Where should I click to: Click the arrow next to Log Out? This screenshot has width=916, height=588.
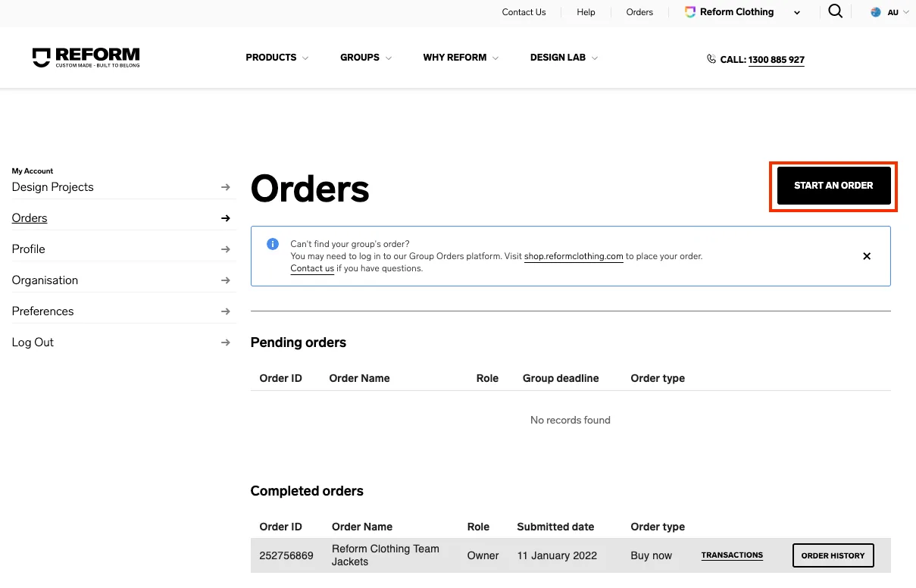tap(225, 342)
